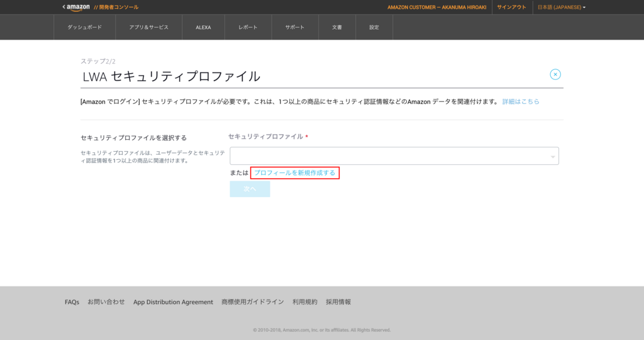644x340 pixels.
Task: Click the copyright notice in the footer
Action: coord(321,330)
